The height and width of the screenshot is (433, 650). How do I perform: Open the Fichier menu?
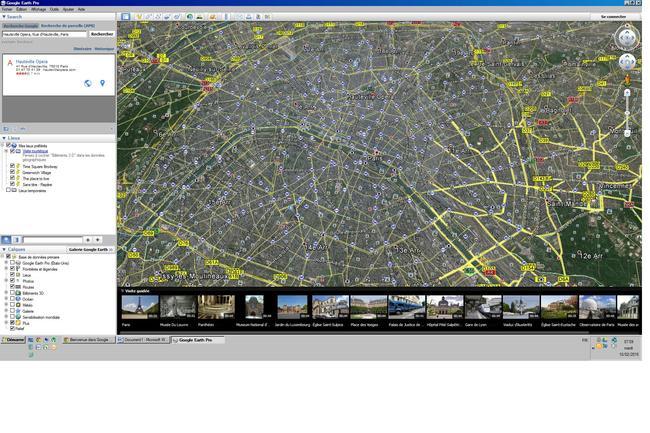pos(7,9)
